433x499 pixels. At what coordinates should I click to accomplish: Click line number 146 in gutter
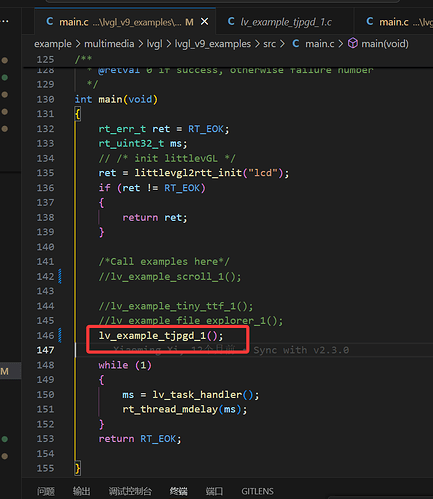tap(45, 335)
